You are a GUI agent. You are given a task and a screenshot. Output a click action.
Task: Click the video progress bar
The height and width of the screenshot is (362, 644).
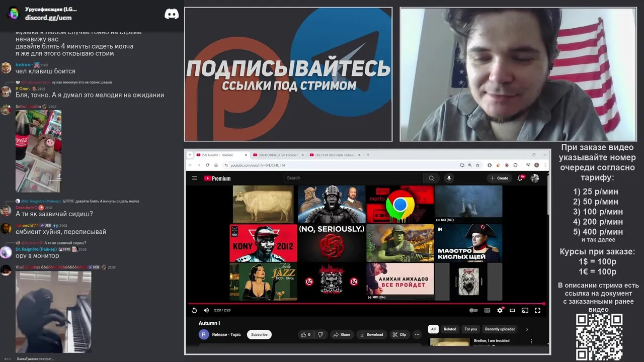367,304
